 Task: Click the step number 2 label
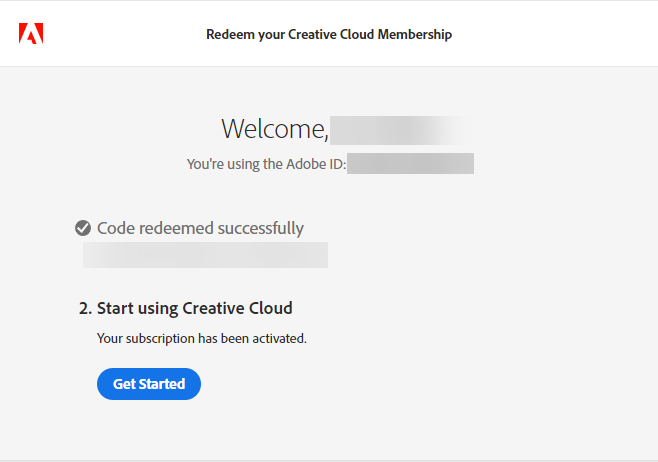click(85, 308)
